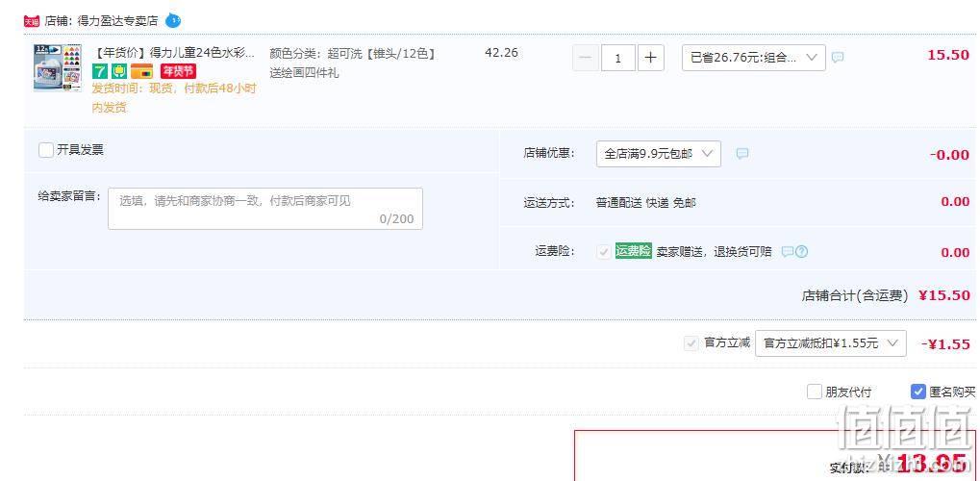
Task: Click the 发货时间 shipping time notice
Action: (x=174, y=97)
